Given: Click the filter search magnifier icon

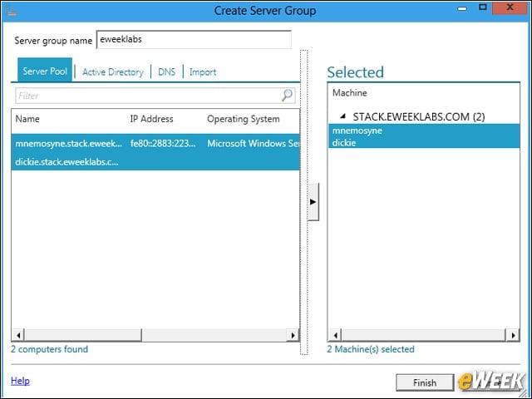Looking at the screenshot, I should click(287, 96).
